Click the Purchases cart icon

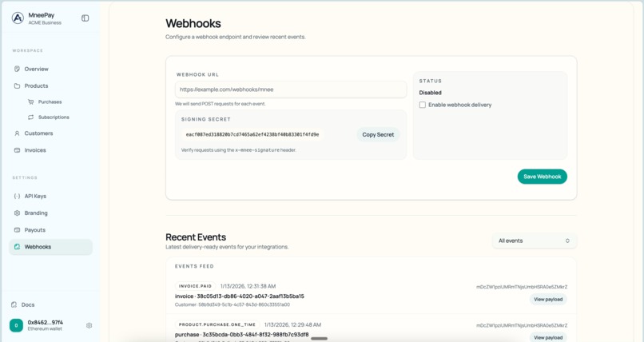(31, 101)
